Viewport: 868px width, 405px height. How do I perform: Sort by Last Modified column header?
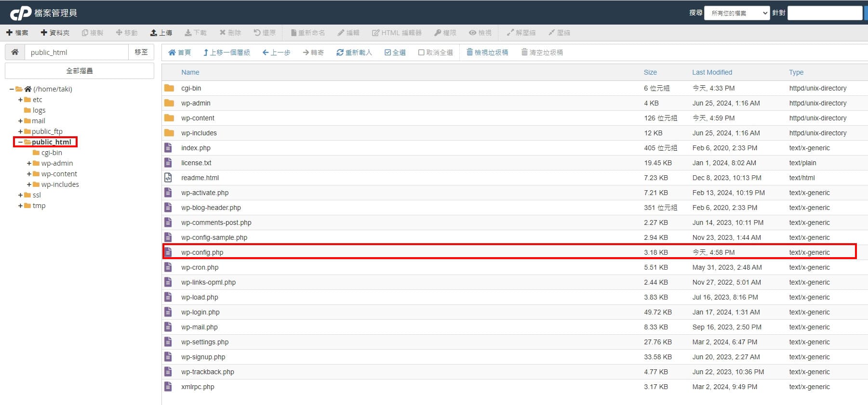712,72
